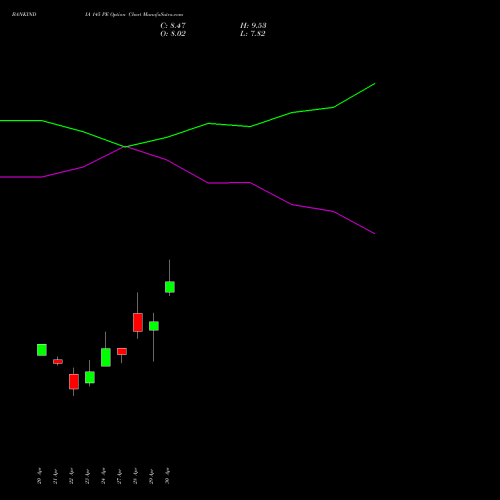This screenshot has width=500, height=500.
Task: Click the BANKIND symbol label
Action: pyautogui.click(x=24, y=15)
